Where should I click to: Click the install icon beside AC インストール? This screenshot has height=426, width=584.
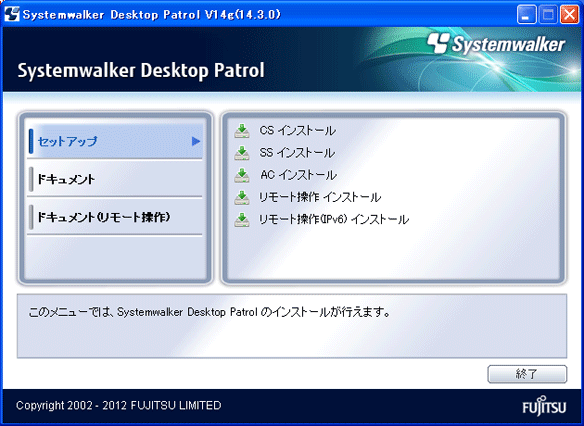(x=242, y=175)
